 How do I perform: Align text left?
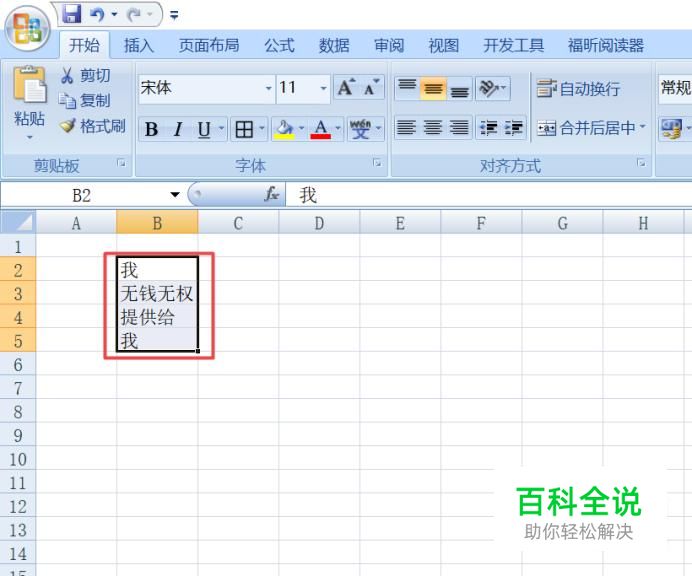pyautogui.click(x=406, y=128)
